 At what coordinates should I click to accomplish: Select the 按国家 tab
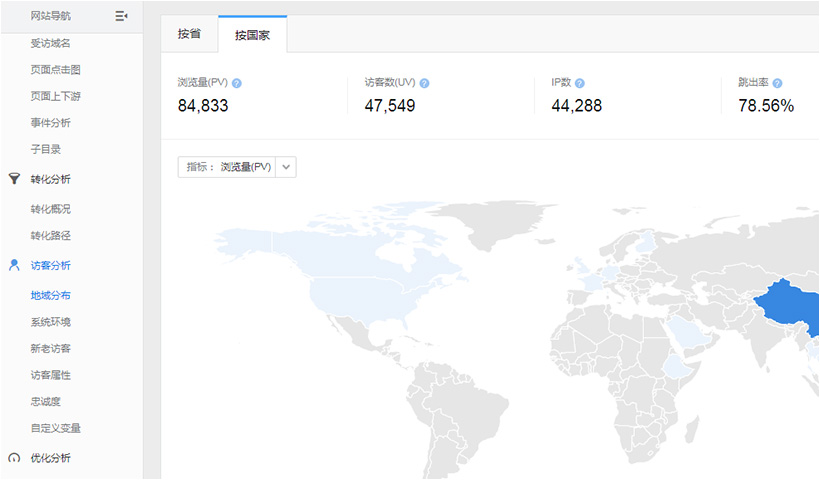click(253, 35)
